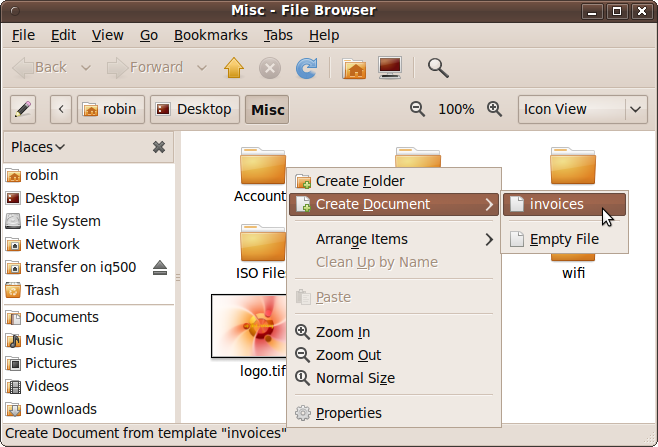Click the Back button
The width and height of the screenshot is (658, 447).
[40, 68]
